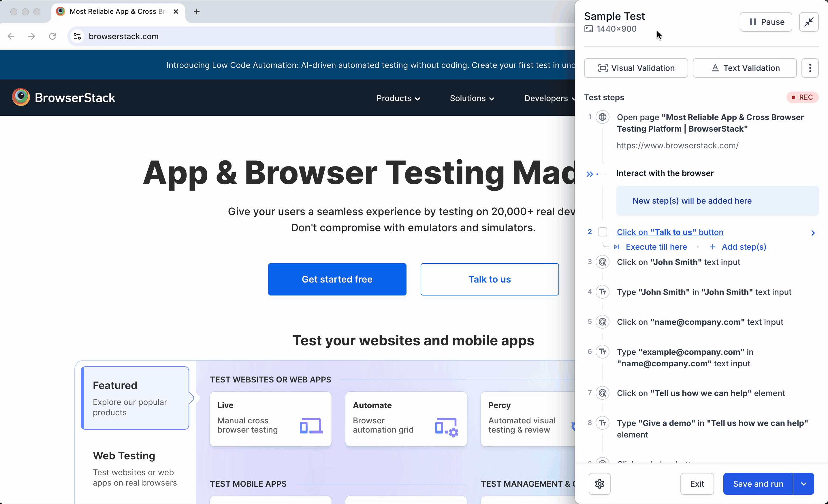This screenshot has height=504, width=828.
Task: Click the Exit button bottom right panel
Action: [697, 483]
